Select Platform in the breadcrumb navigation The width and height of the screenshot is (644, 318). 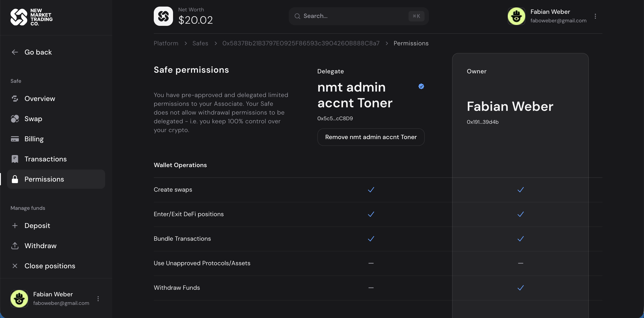click(166, 43)
